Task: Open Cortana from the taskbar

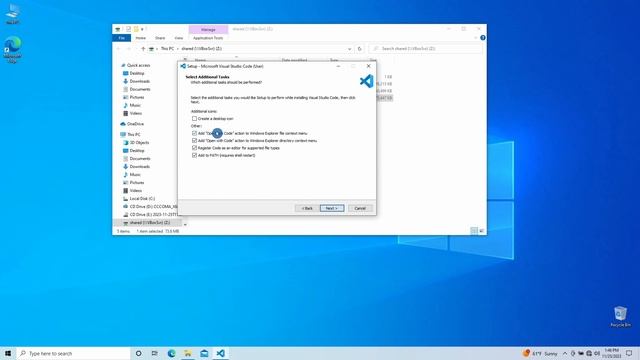Action: tap(138, 353)
